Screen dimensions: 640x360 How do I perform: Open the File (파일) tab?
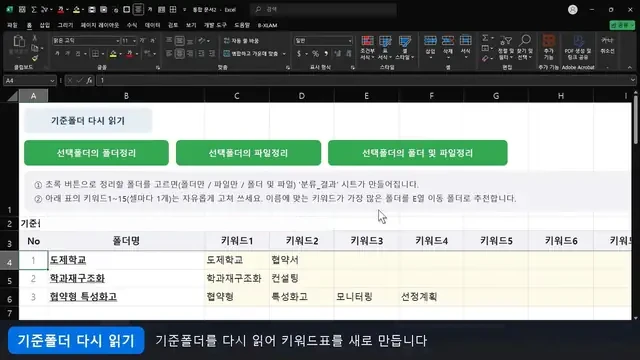(12, 25)
